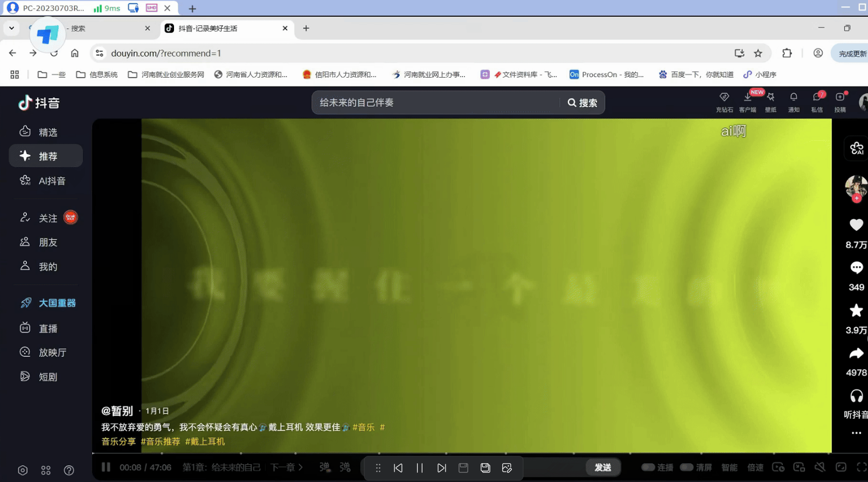Open 朋友 friends feed
Screen dimensions: 868x482
pyautogui.click(x=46, y=242)
